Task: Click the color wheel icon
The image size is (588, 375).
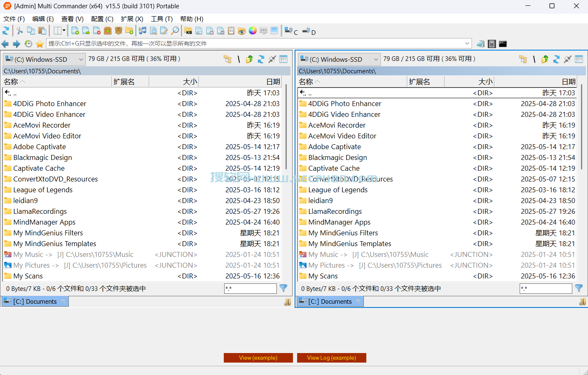Action: [253, 31]
